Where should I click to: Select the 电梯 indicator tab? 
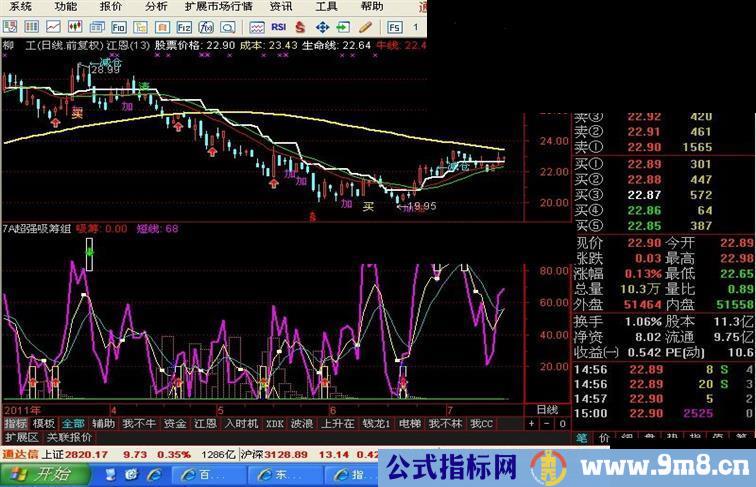410,424
